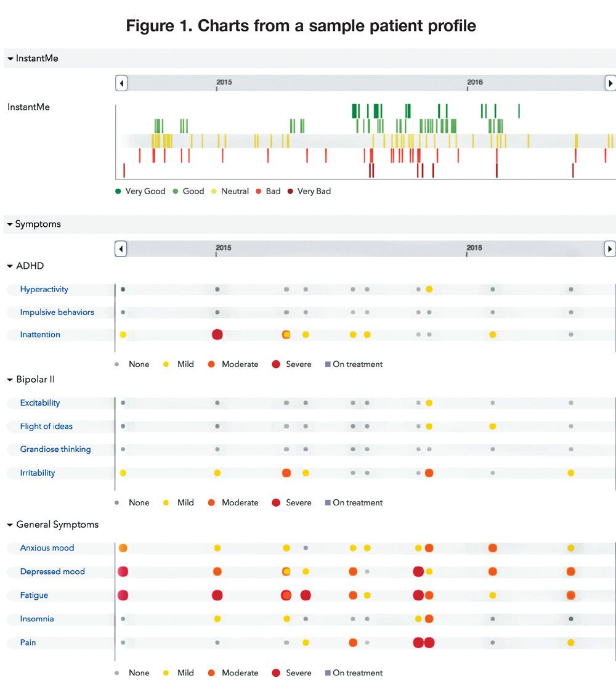Go to earlier dates on the Symptoms timeline
Viewport: 616px width, 691px height.
[121, 248]
